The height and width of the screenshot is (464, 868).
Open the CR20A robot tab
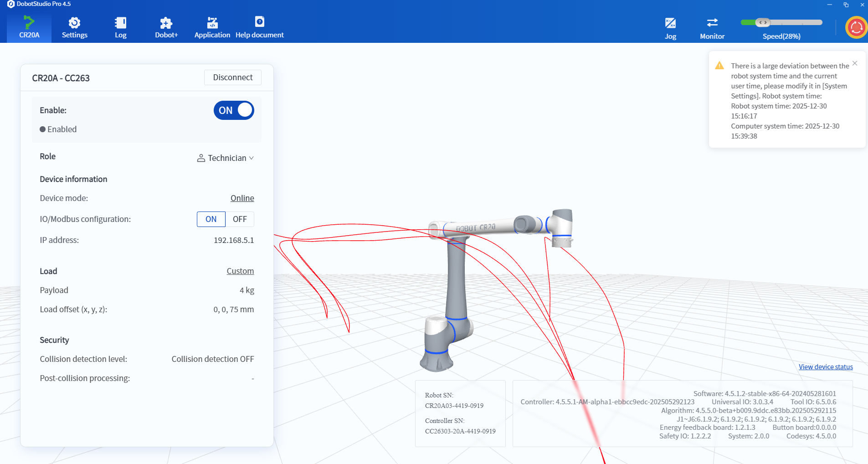point(29,27)
